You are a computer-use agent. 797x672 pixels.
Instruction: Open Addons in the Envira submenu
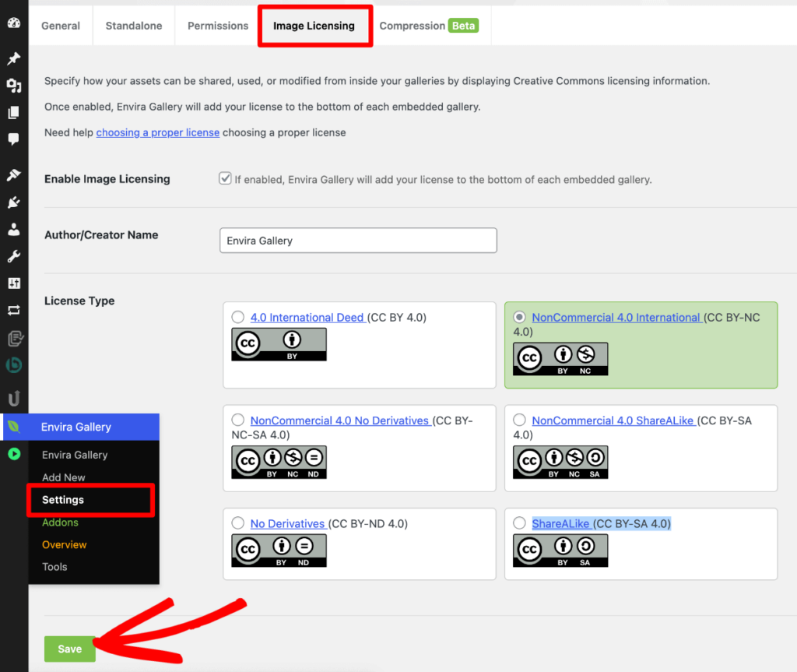click(x=60, y=522)
